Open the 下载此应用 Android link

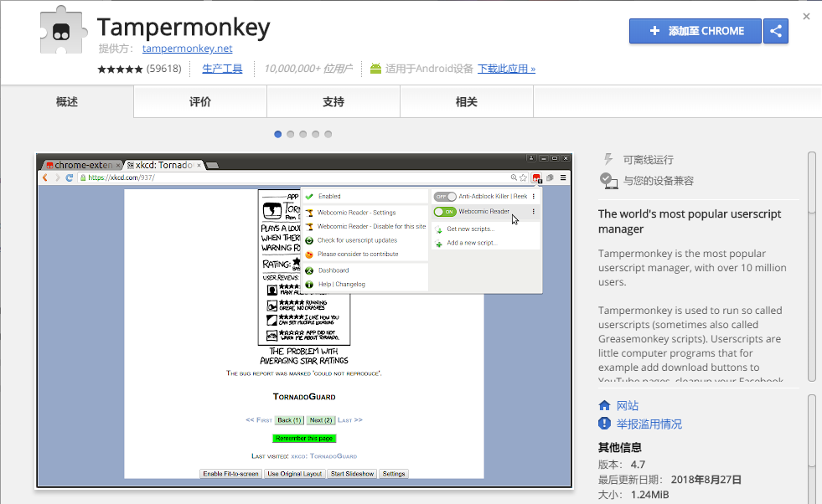(x=506, y=69)
